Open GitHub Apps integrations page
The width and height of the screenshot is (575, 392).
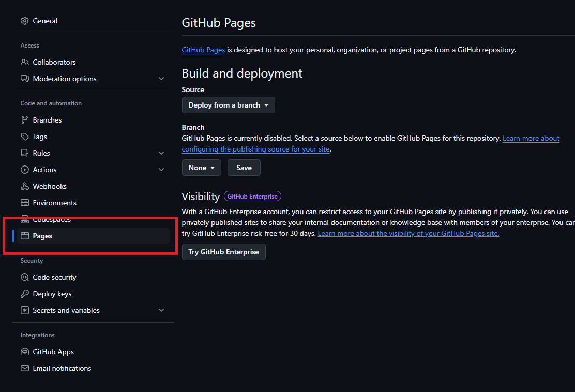click(x=93, y=352)
